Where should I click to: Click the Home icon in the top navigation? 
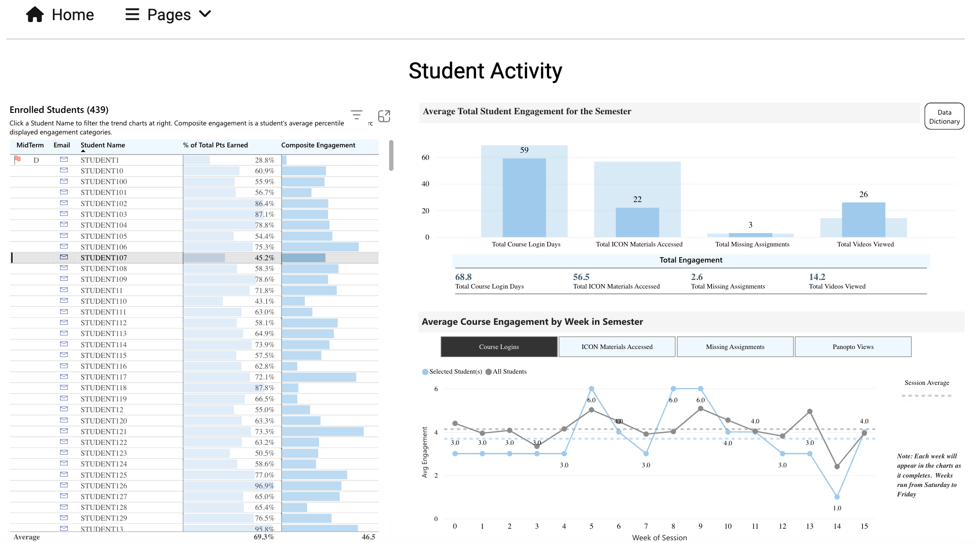pyautogui.click(x=35, y=14)
